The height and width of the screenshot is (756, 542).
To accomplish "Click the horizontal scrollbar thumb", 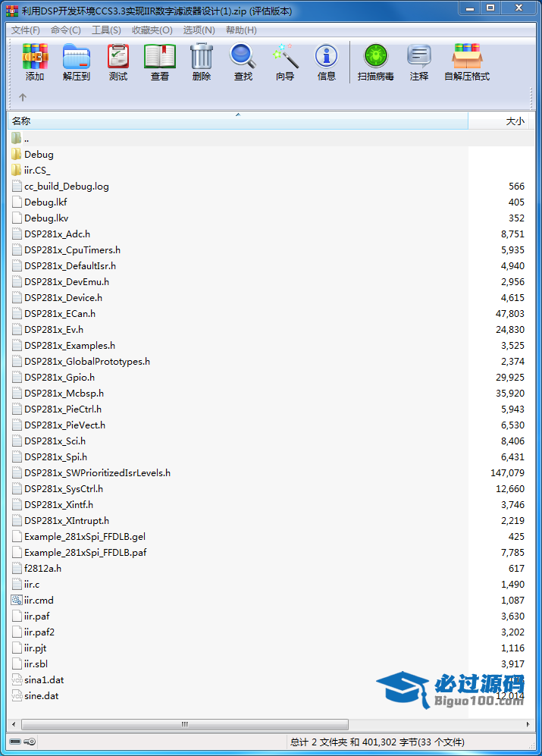I will [185, 724].
